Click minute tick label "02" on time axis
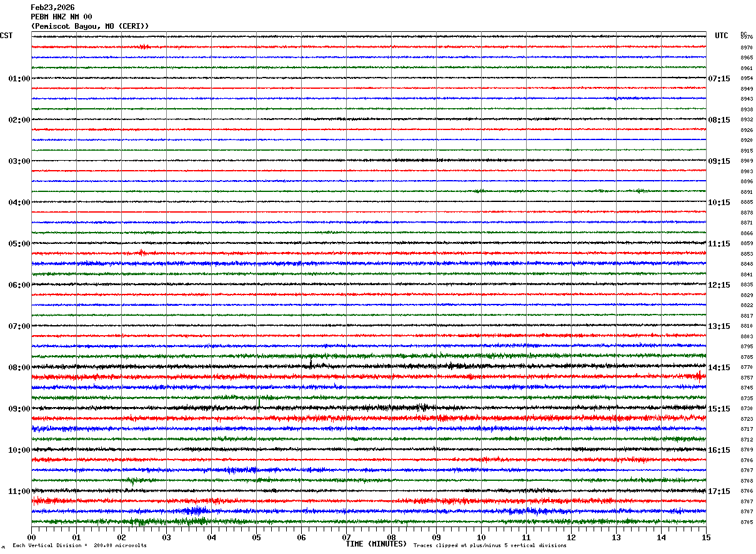This screenshot has height=554, width=756. click(121, 537)
